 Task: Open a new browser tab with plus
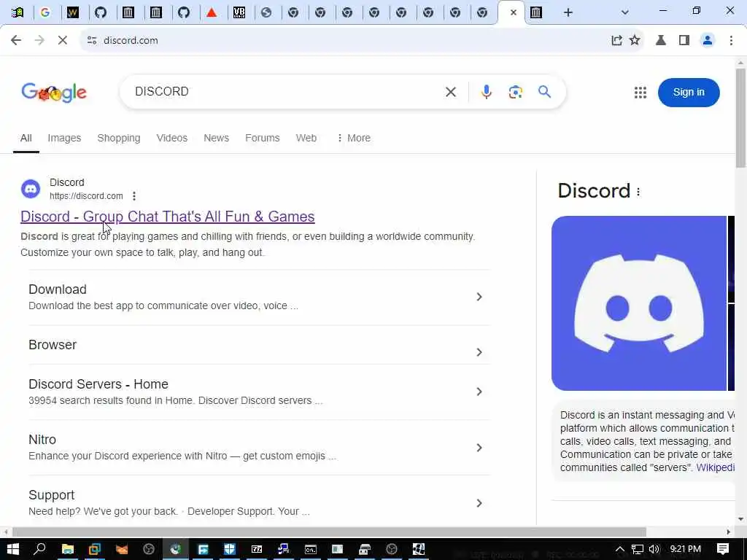point(568,12)
